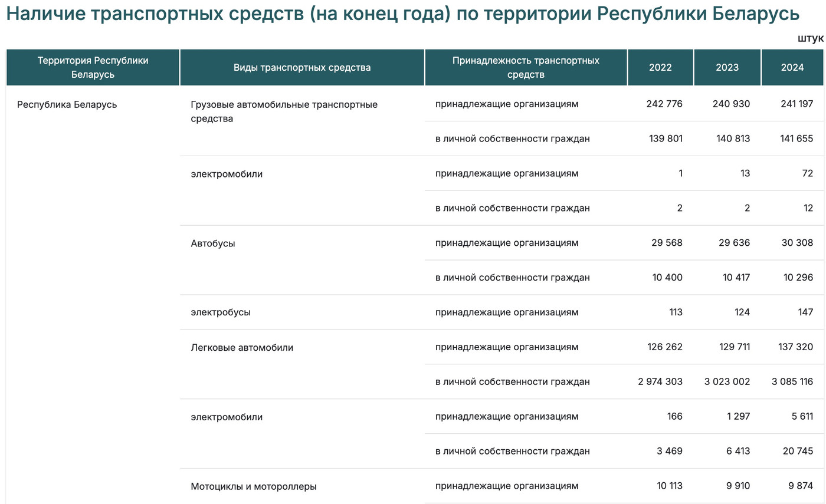Select the cell 29 636
This screenshot has height=504, width=826.
[735, 243]
